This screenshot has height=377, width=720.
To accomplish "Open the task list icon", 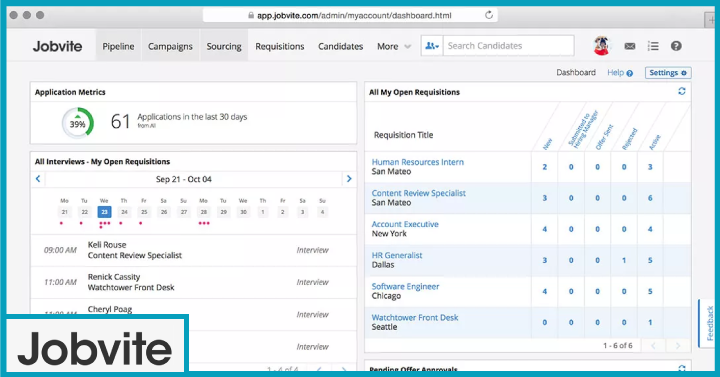I will (653, 46).
